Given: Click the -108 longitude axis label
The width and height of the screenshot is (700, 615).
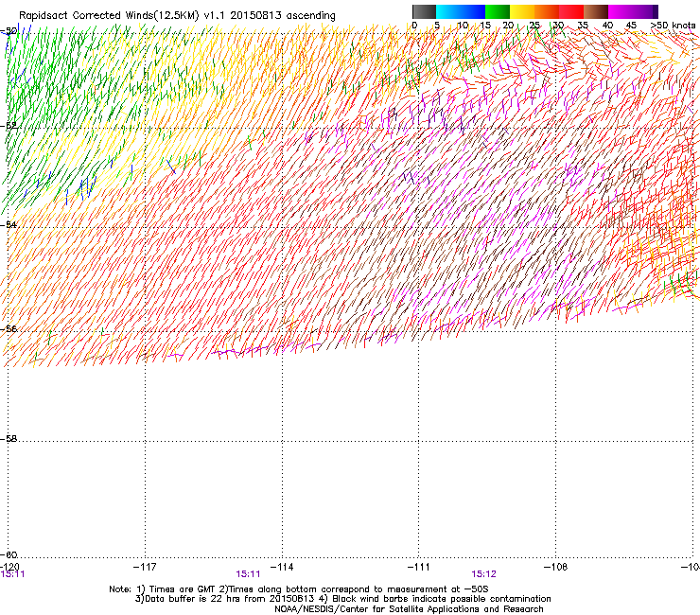Looking at the screenshot, I should tap(556, 567).
